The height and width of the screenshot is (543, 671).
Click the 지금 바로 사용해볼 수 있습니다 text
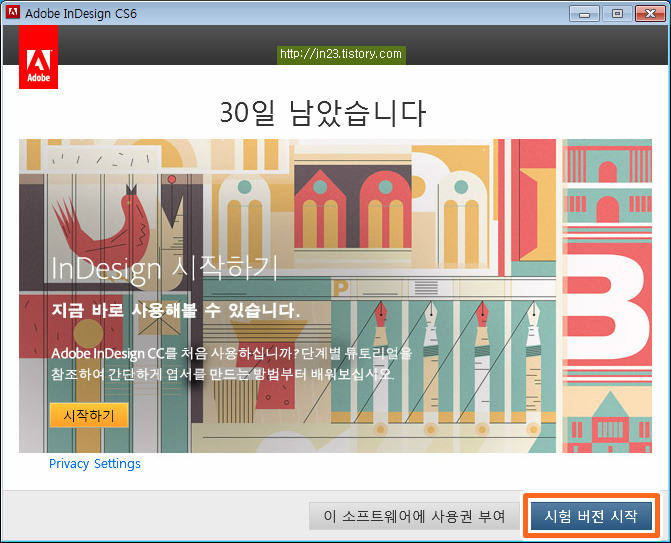point(175,310)
